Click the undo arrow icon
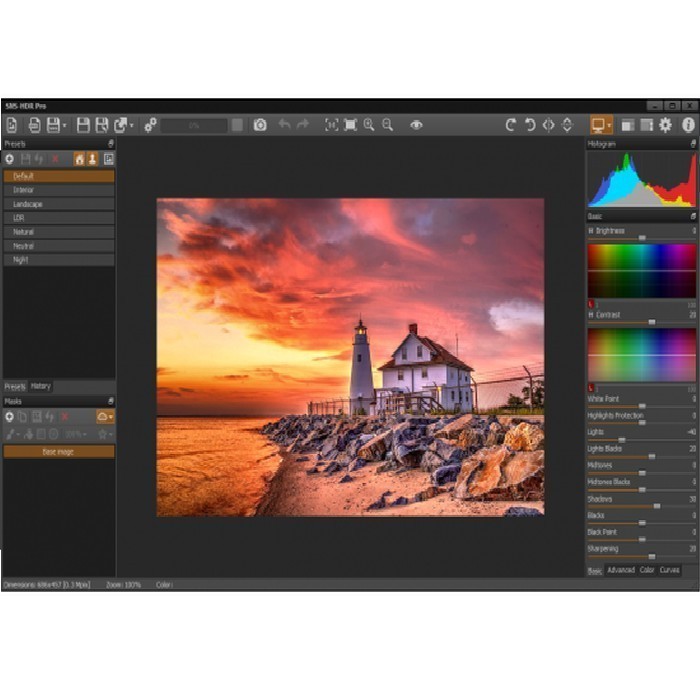This screenshot has width=700, height=700. point(284,124)
